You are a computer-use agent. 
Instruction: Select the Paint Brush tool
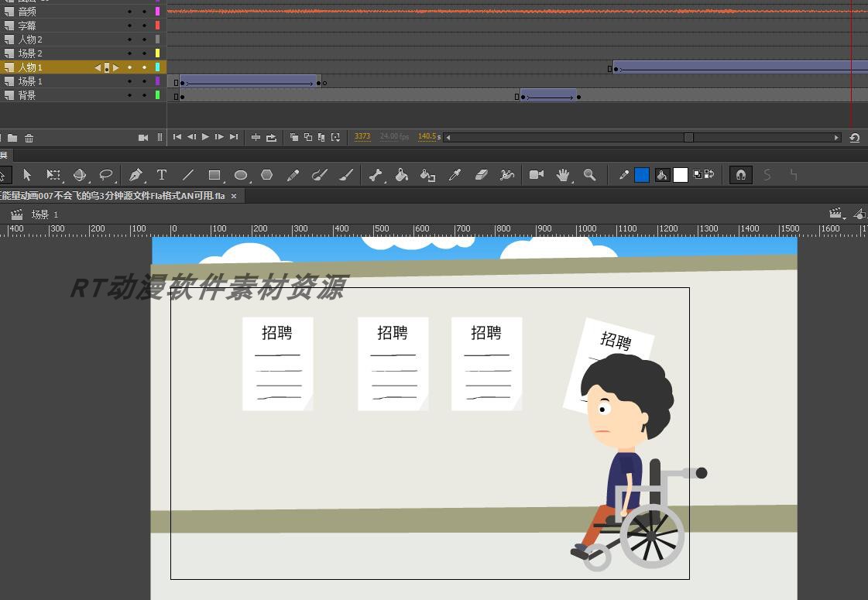pos(320,175)
